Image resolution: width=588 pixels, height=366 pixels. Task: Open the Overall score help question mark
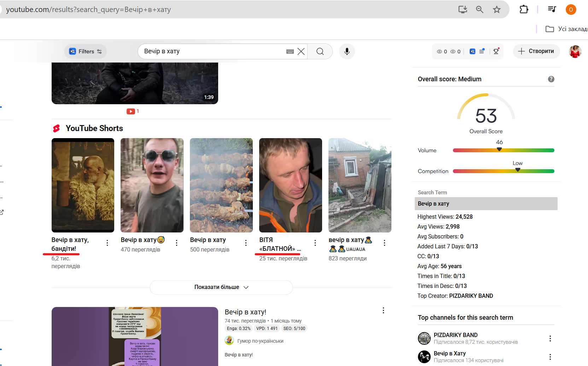(x=551, y=79)
